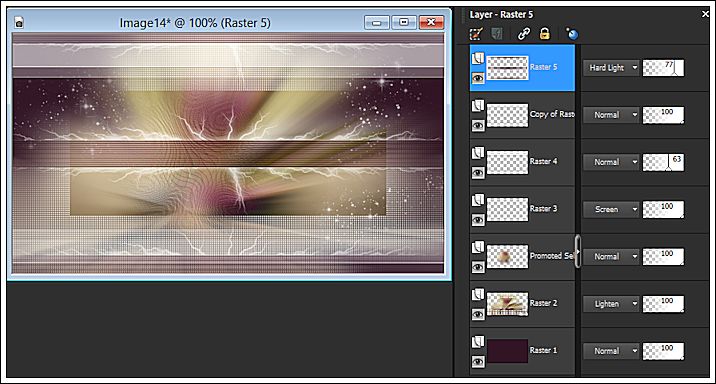
Task: Click the blue layer effects orb icon
Action: pyautogui.click(x=572, y=34)
